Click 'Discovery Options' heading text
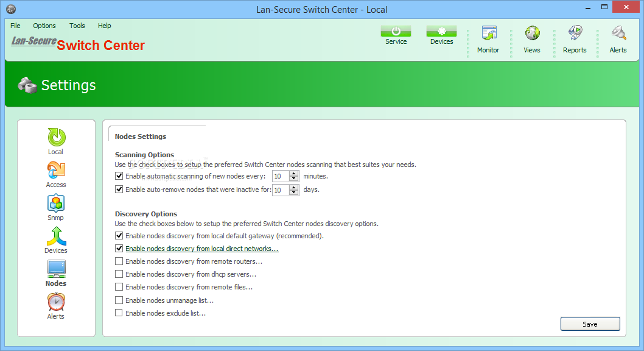 [x=146, y=214]
